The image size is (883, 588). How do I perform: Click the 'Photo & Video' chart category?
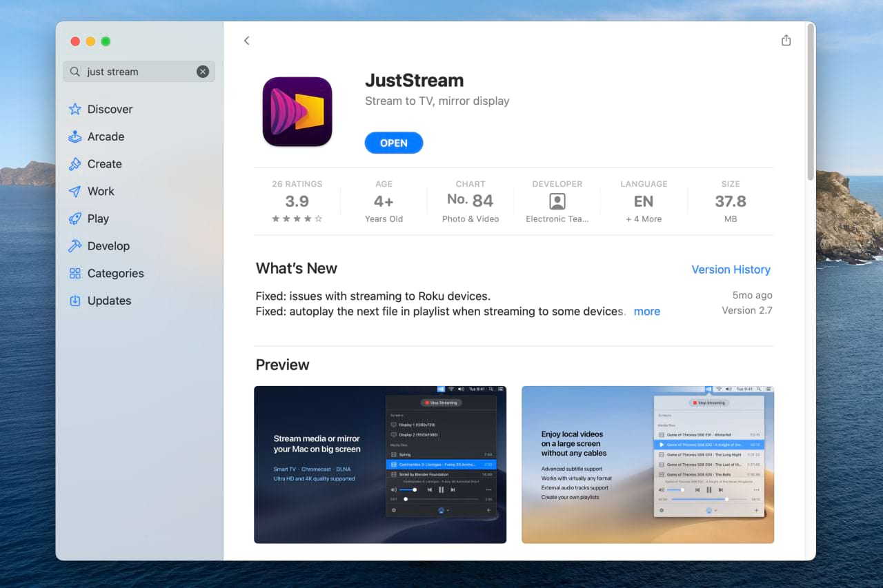[x=470, y=219]
